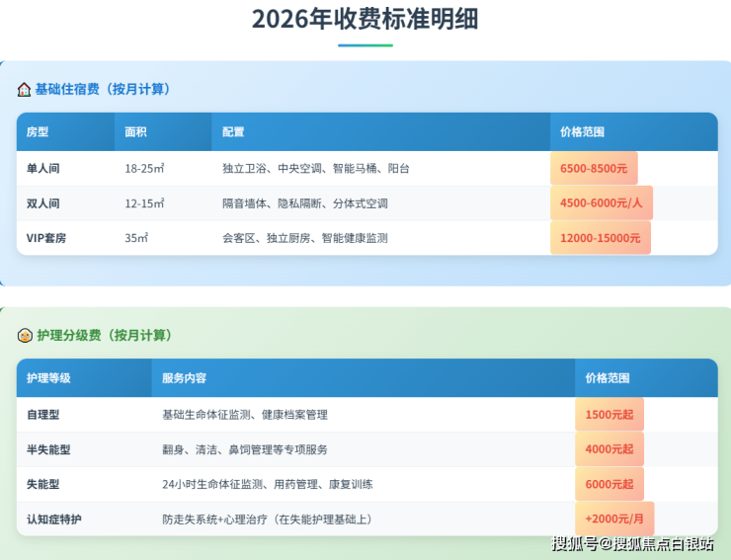Click the 12000-15000元 price badge
Image resolution: width=731 pixels, height=560 pixels.
click(600, 238)
